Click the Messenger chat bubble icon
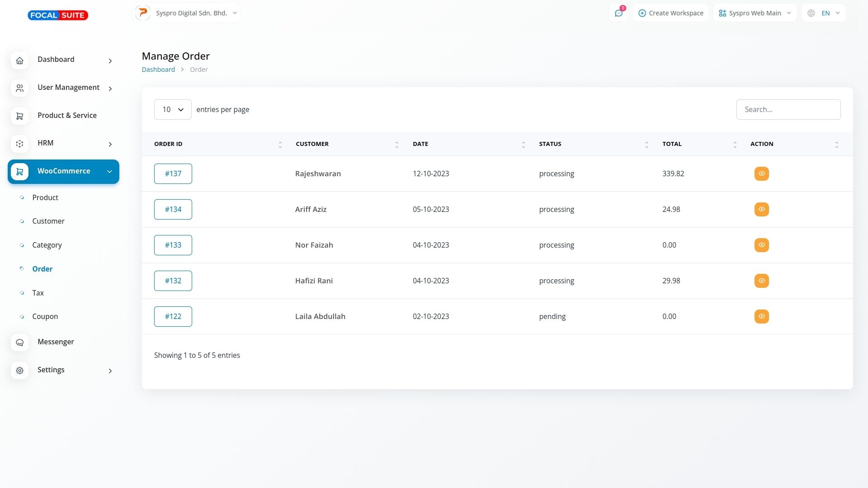The image size is (868, 488). click(19, 343)
